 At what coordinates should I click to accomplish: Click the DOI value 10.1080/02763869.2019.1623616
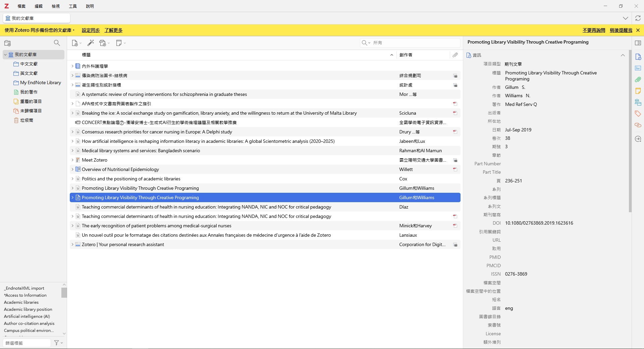[x=539, y=223]
